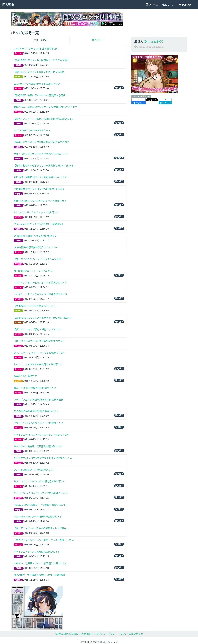Select the 投稿一覧 (46) tab
This screenshot has width=198, height=644.
pyautogui.click(x=40, y=40)
